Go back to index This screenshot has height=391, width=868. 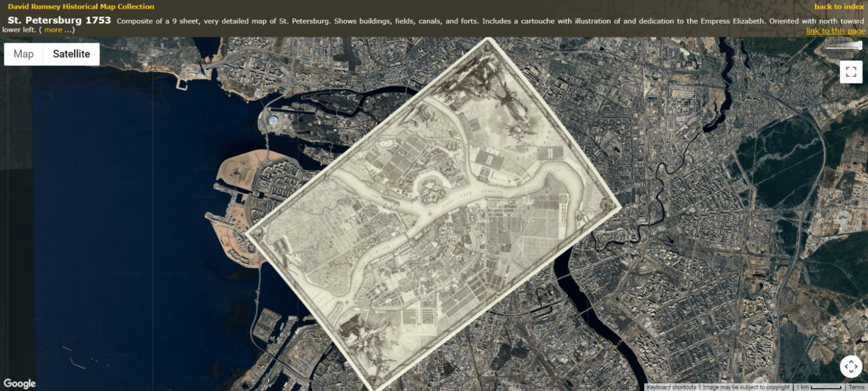(x=839, y=7)
